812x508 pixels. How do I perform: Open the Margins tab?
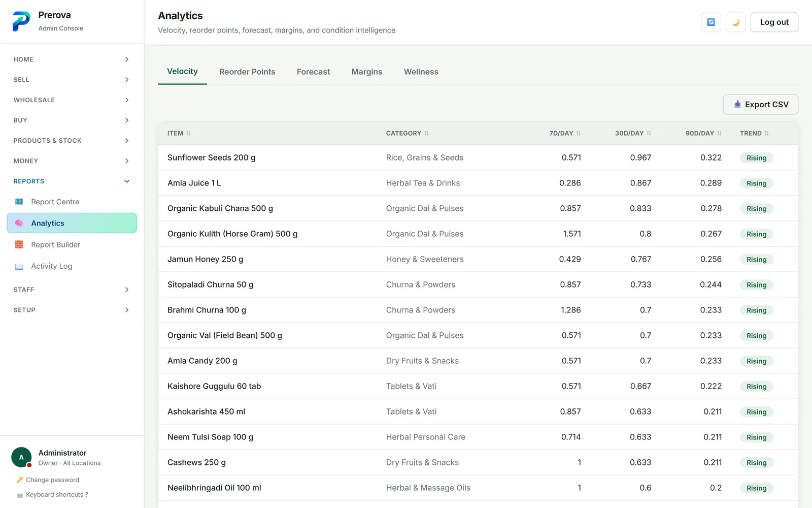click(x=367, y=72)
